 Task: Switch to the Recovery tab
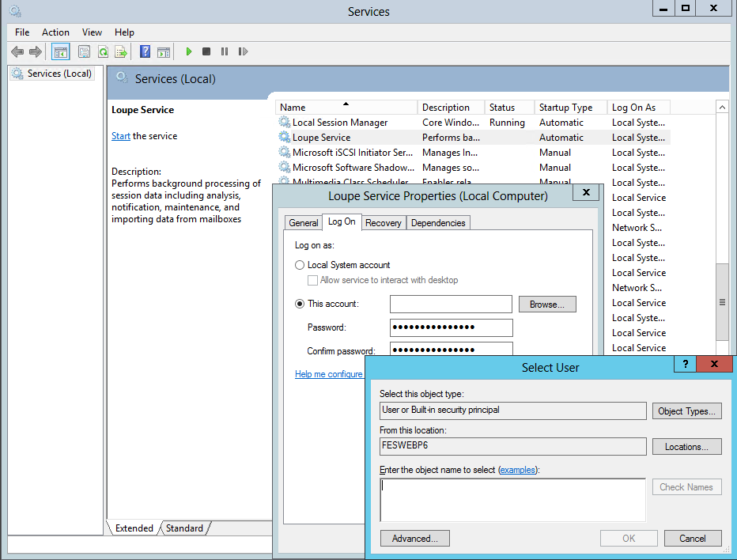384,223
